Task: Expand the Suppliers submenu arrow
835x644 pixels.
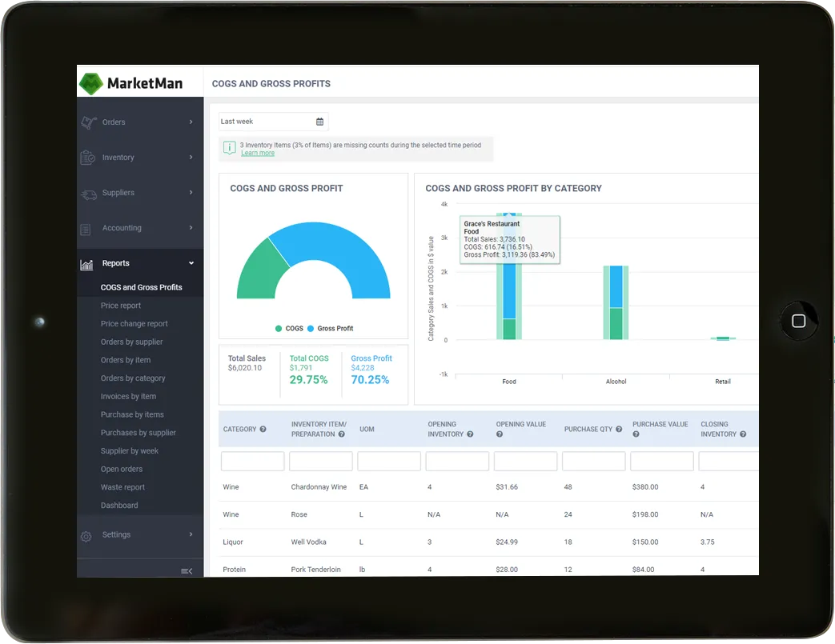Action: pyautogui.click(x=191, y=193)
